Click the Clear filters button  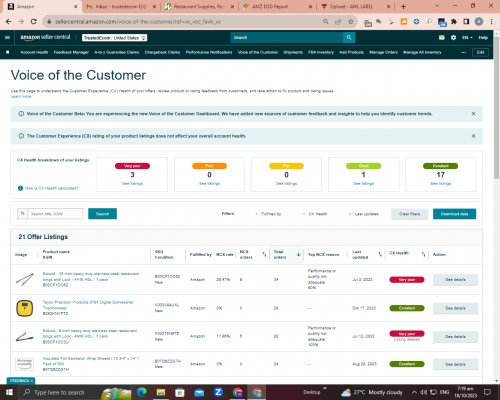pyautogui.click(x=410, y=214)
